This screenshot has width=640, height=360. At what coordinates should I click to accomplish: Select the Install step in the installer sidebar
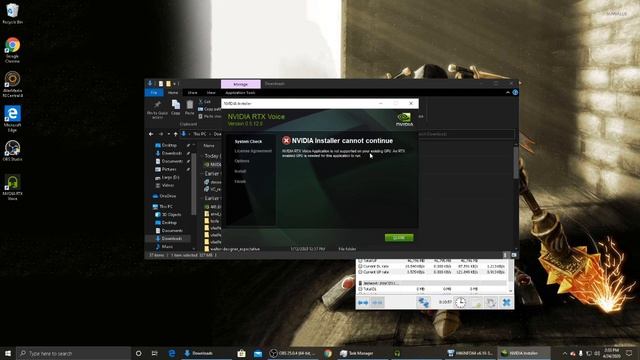click(240, 171)
